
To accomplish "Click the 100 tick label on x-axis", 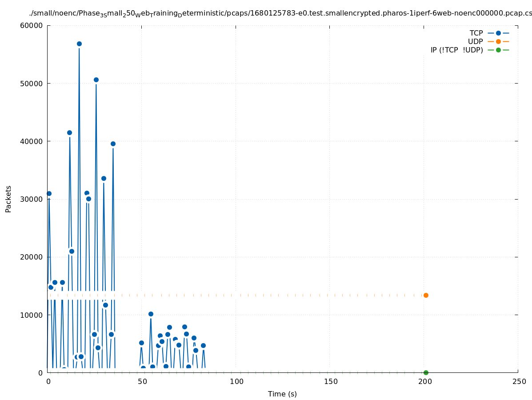I will tap(236, 382).
